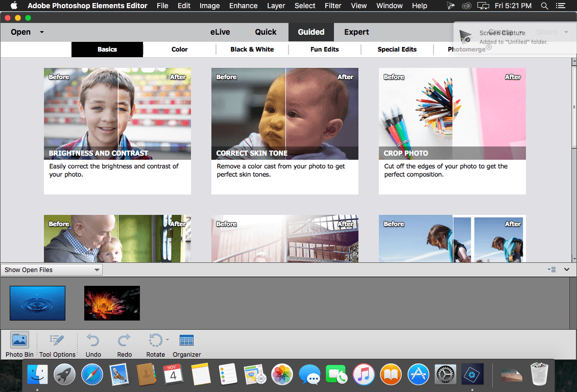Expand the Rotate direction arrow
Screen dimensions: 577x392
pyautogui.click(x=167, y=339)
